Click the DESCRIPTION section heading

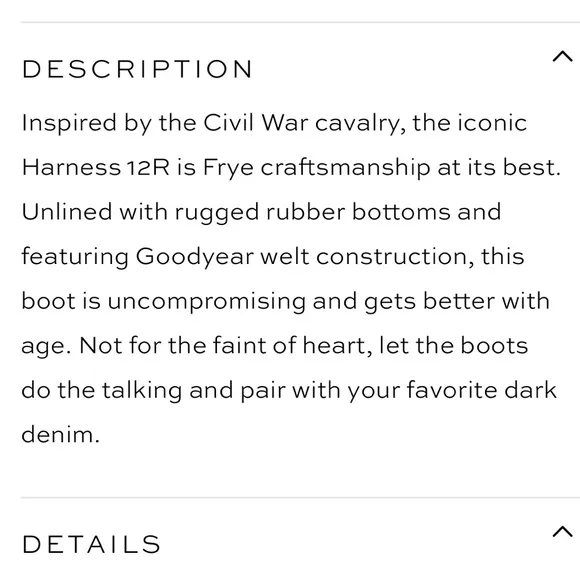(137, 69)
